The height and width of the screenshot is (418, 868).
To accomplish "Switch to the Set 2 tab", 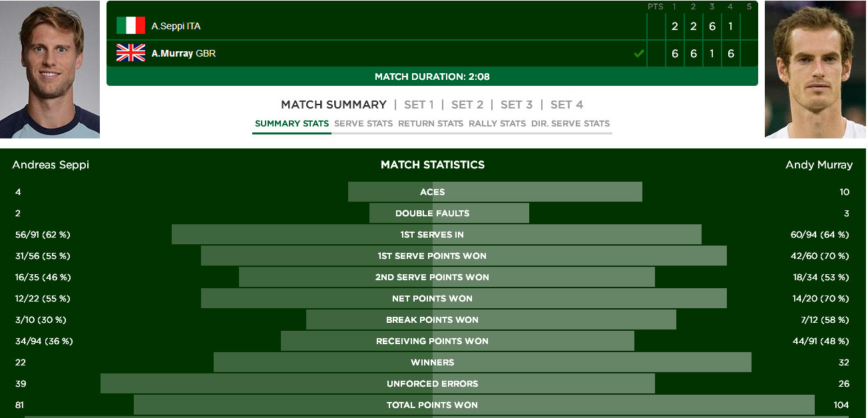I will 467,104.
